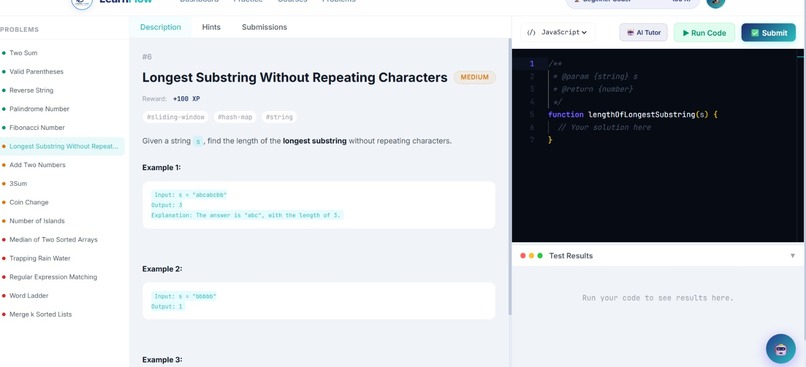Open the Submissions tab
This screenshot has height=367, width=806.
point(264,27)
